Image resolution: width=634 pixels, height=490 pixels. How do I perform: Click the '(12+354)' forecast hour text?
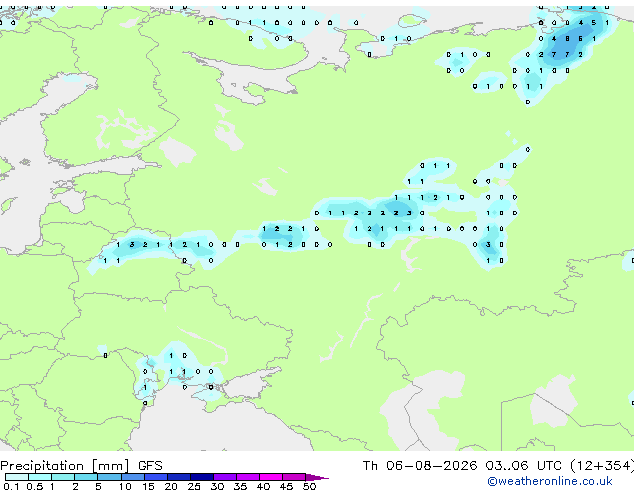pos(602,466)
